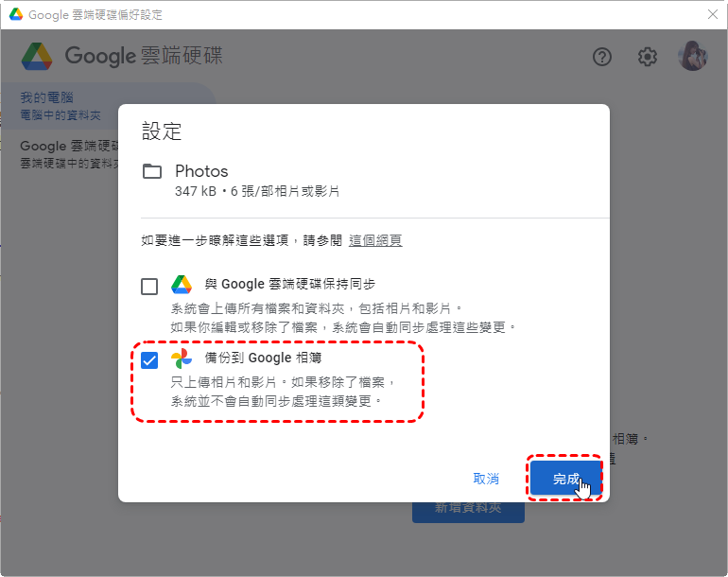Enable the 與 Google 雲端硬碟保持同步 checkbox
This screenshot has width=728, height=577.
[x=149, y=287]
